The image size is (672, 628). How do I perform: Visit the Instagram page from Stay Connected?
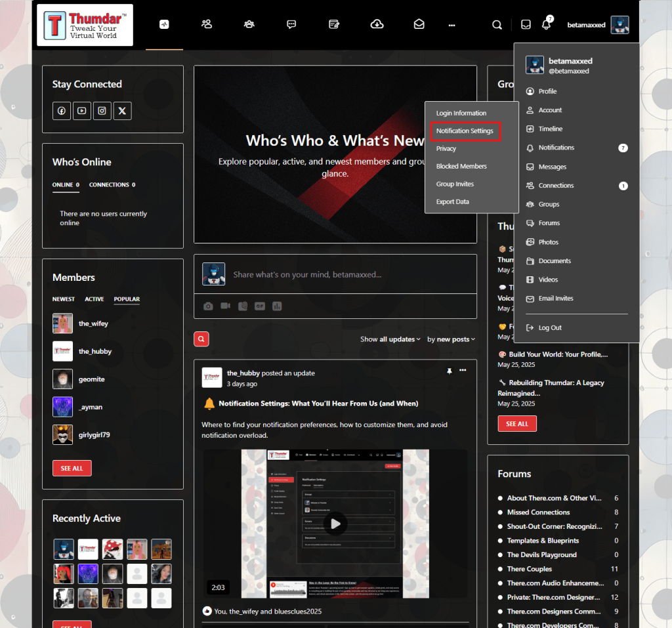(x=102, y=111)
